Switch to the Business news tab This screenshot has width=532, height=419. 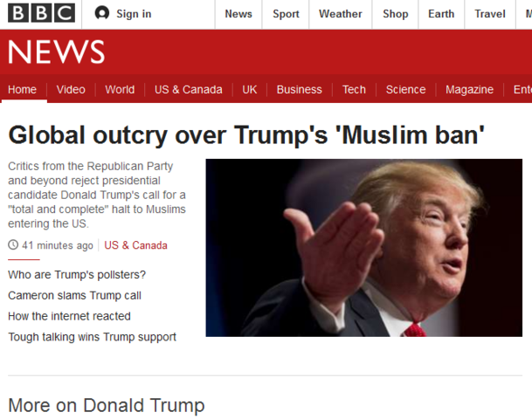(299, 90)
